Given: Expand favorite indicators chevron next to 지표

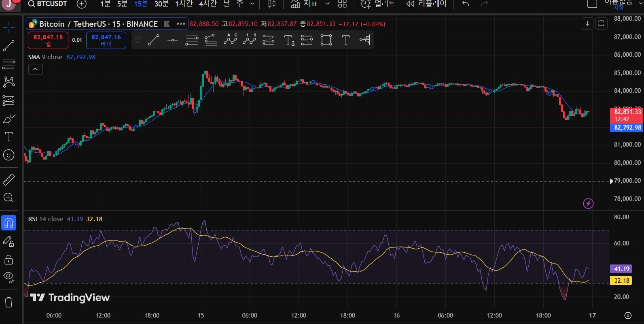Looking at the screenshot, I should click(328, 4).
